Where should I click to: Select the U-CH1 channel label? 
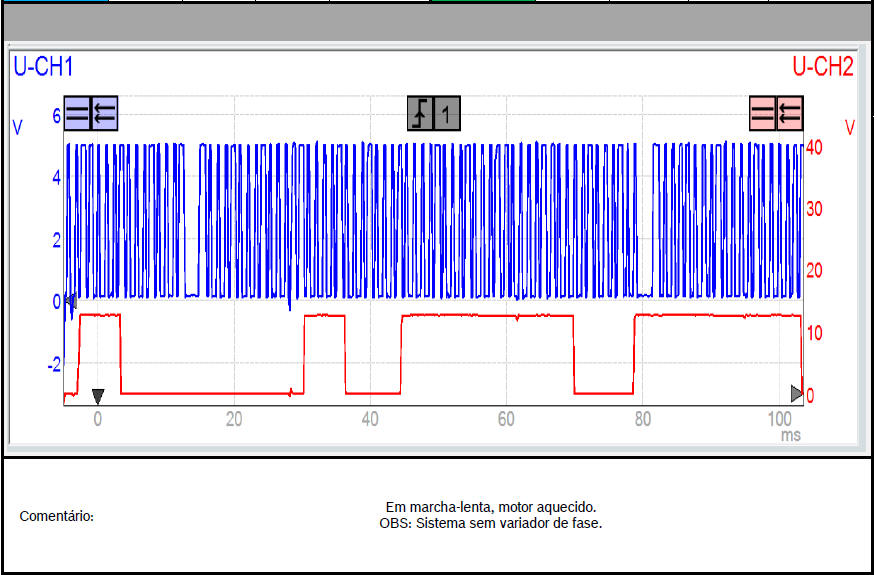[x=43, y=67]
